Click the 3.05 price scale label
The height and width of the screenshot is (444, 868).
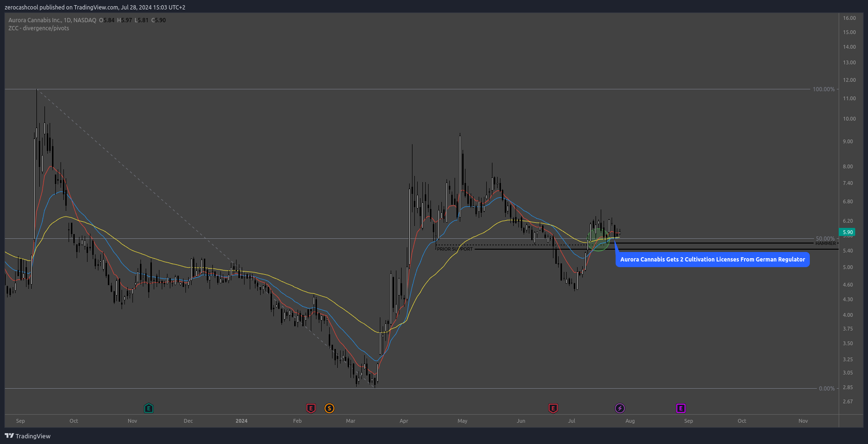tap(848, 373)
